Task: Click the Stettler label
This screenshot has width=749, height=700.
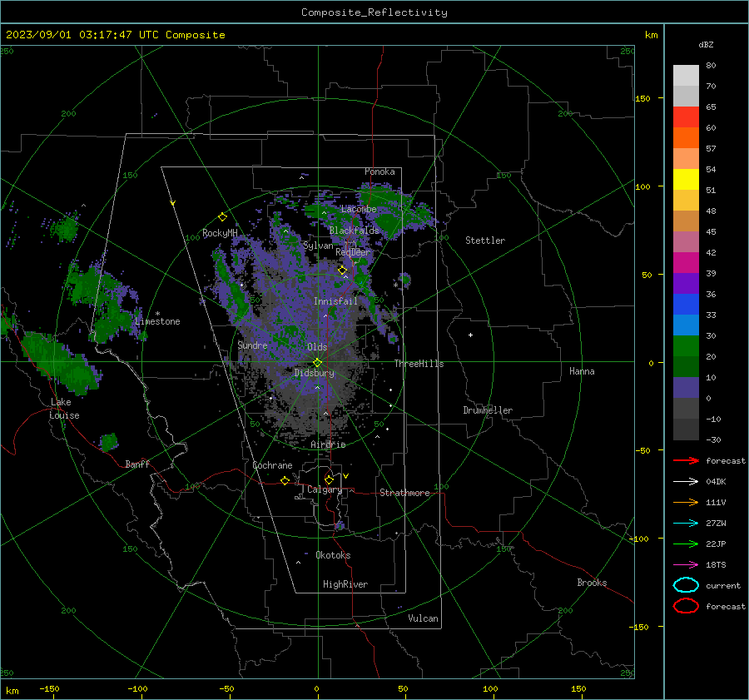Action: [x=485, y=241]
